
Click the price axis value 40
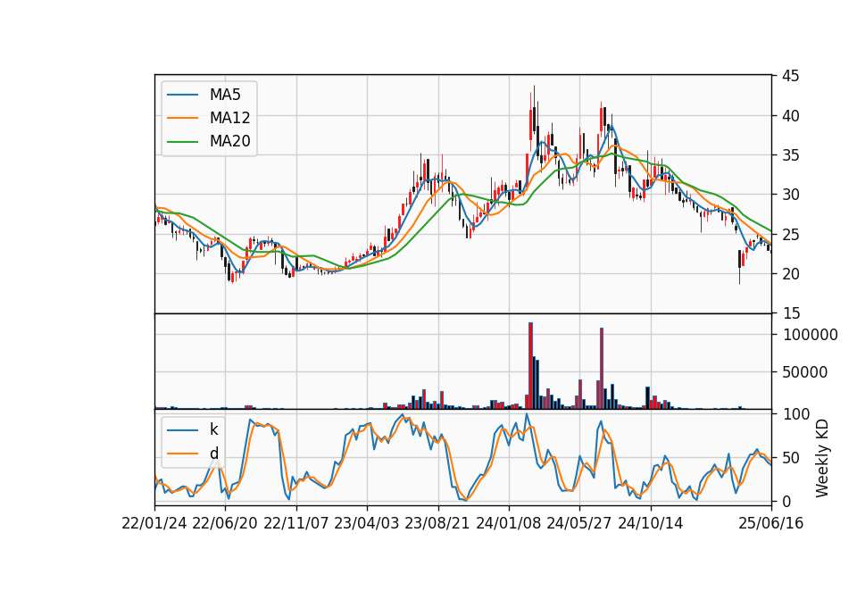click(x=791, y=116)
